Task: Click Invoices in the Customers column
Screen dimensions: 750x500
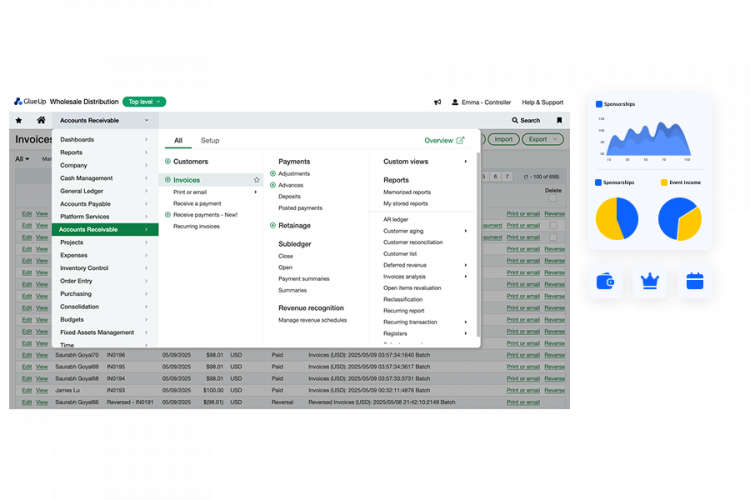Action: [x=187, y=180]
